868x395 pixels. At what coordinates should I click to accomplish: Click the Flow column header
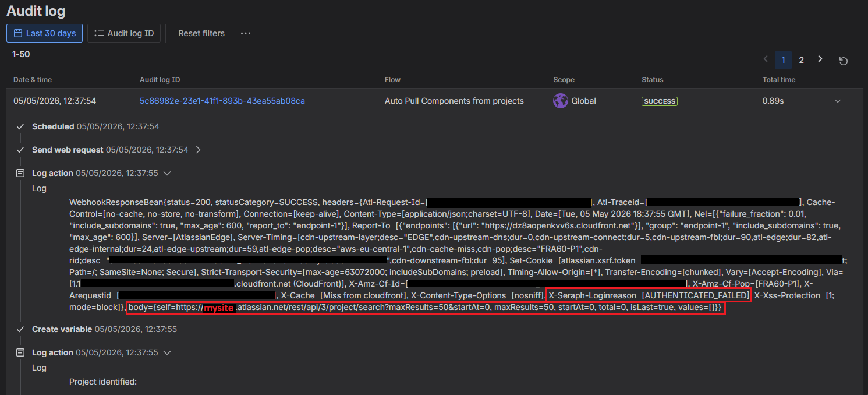click(x=392, y=80)
